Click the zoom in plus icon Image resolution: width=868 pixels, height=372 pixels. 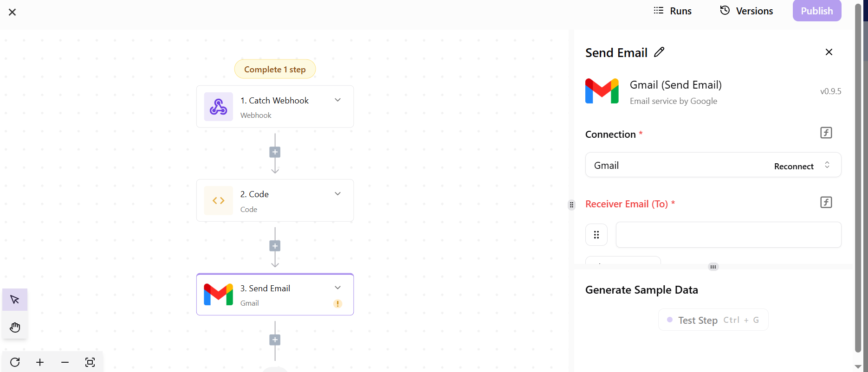pos(40,362)
